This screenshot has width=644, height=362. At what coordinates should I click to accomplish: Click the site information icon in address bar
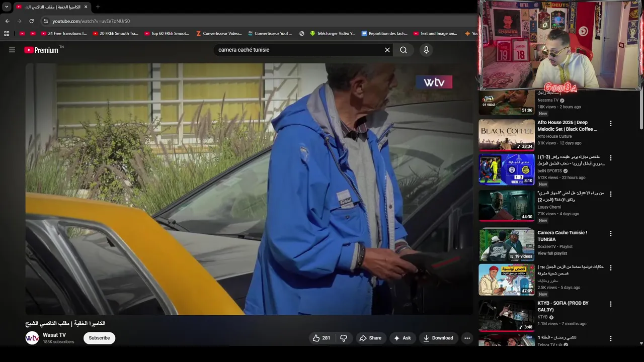tap(46, 21)
